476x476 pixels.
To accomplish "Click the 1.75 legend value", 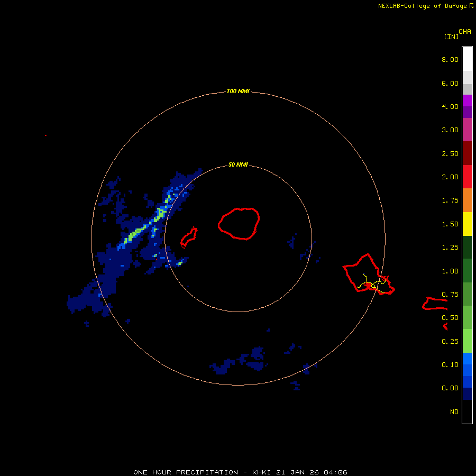I will (450, 200).
